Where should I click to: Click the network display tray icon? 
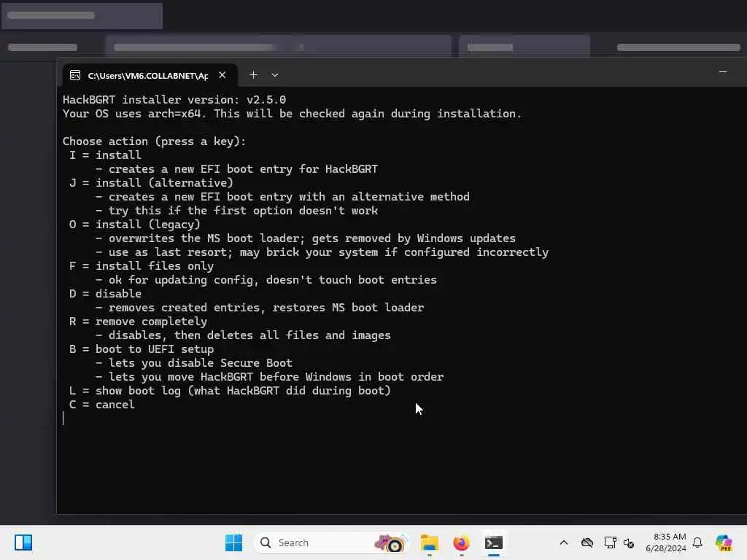click(x=609, y=542)
